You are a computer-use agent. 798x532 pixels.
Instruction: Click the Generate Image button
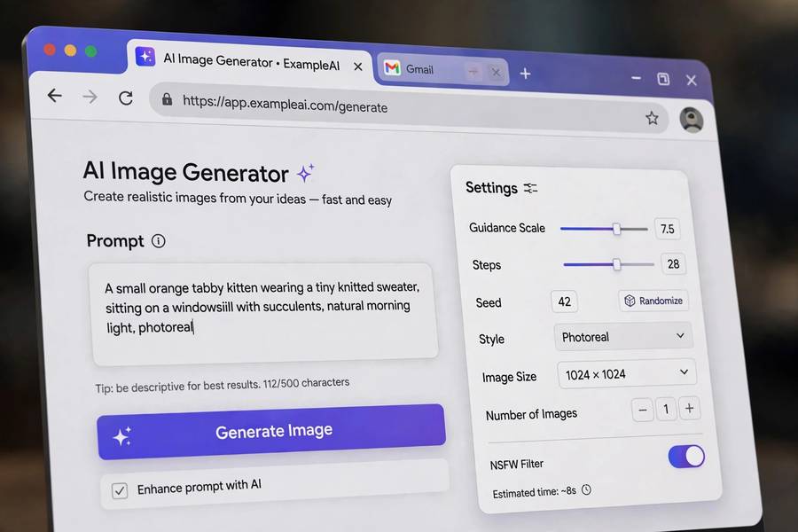pyautogui.click(x=271, y=432)
